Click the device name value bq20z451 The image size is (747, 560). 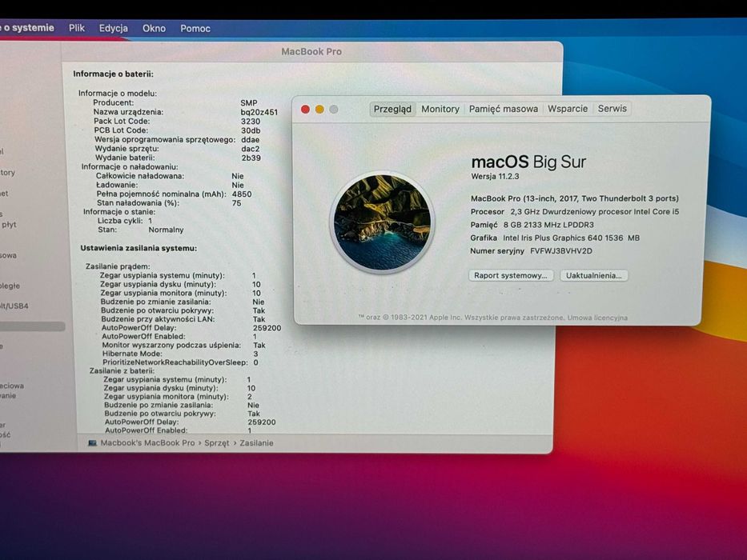tap(259, 112)
